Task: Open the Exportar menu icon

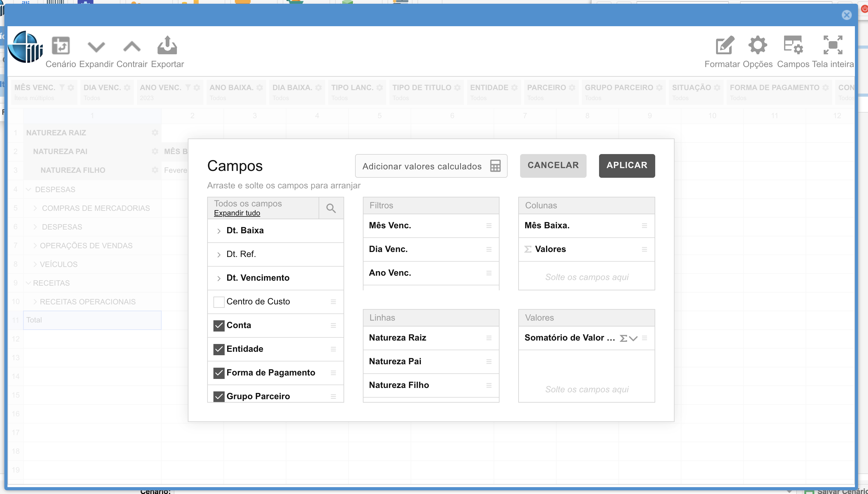Action: (167, 46)
